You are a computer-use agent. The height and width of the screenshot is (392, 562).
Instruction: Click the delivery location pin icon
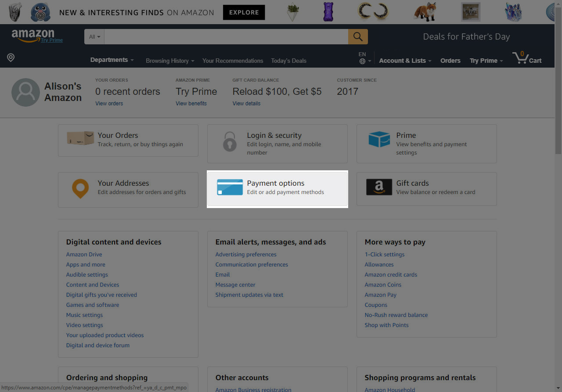[11, 58]
